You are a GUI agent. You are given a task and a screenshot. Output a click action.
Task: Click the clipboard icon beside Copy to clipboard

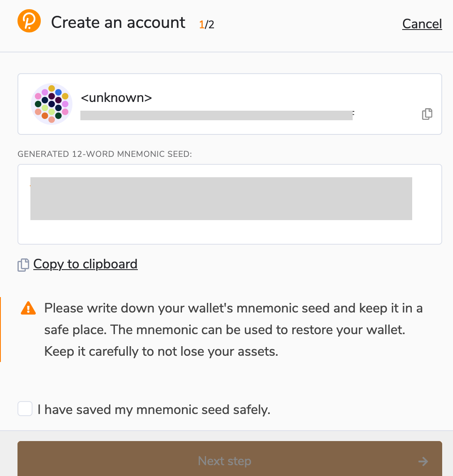23,265
